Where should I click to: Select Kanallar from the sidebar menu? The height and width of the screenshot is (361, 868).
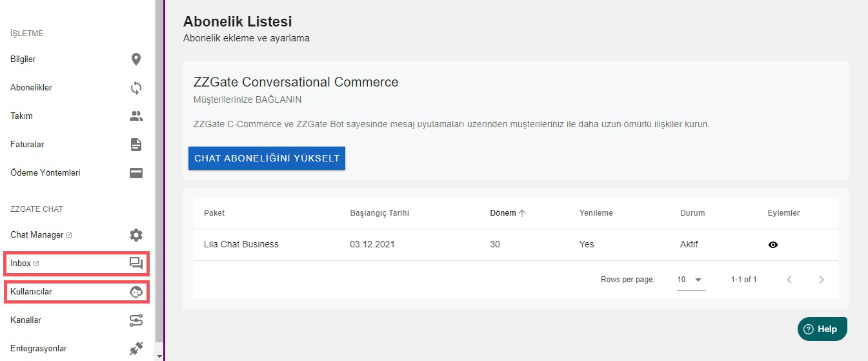[26, 320]
